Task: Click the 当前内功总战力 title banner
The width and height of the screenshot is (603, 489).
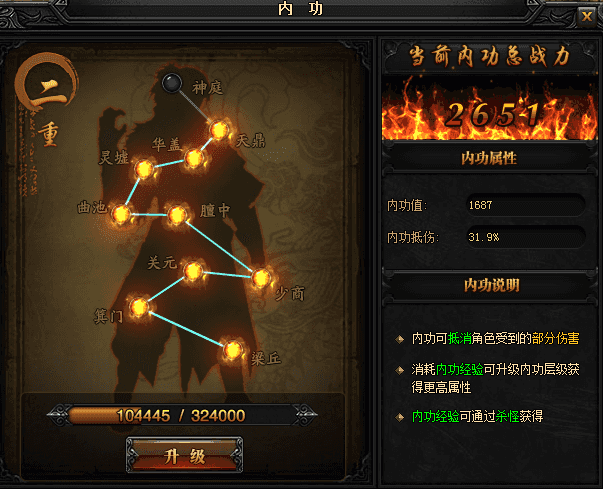Action: pos(489,57)
